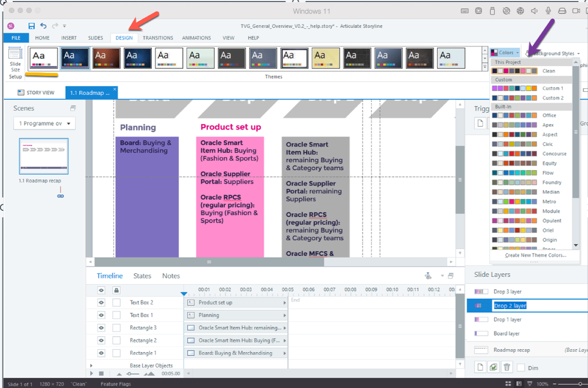This screenshot has width=588, height=388.
Task: Click the macOS menu bar keyboard icon
Action: pos(464,11)
